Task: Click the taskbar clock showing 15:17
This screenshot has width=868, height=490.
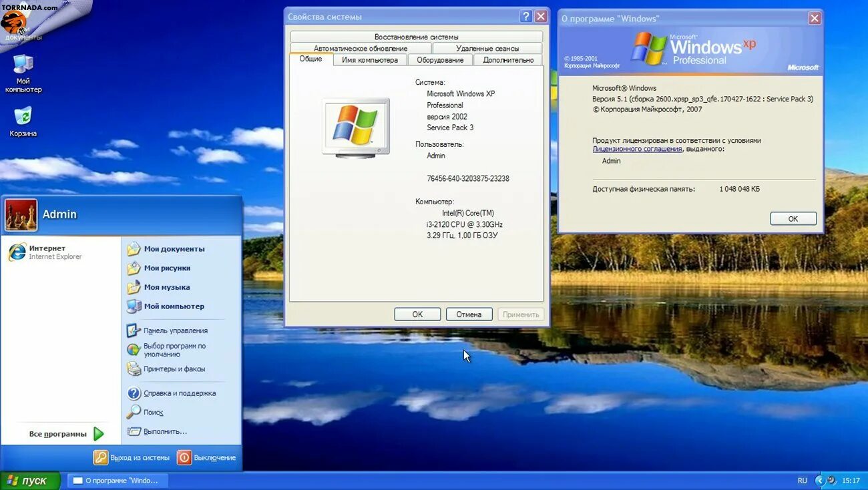Action: click(x=851, y=480)
